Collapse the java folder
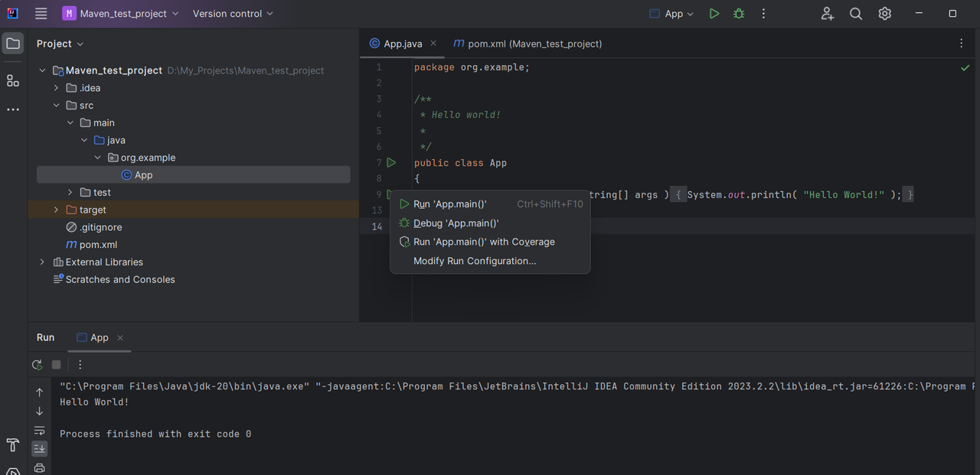980x475 pixels. 83,141
